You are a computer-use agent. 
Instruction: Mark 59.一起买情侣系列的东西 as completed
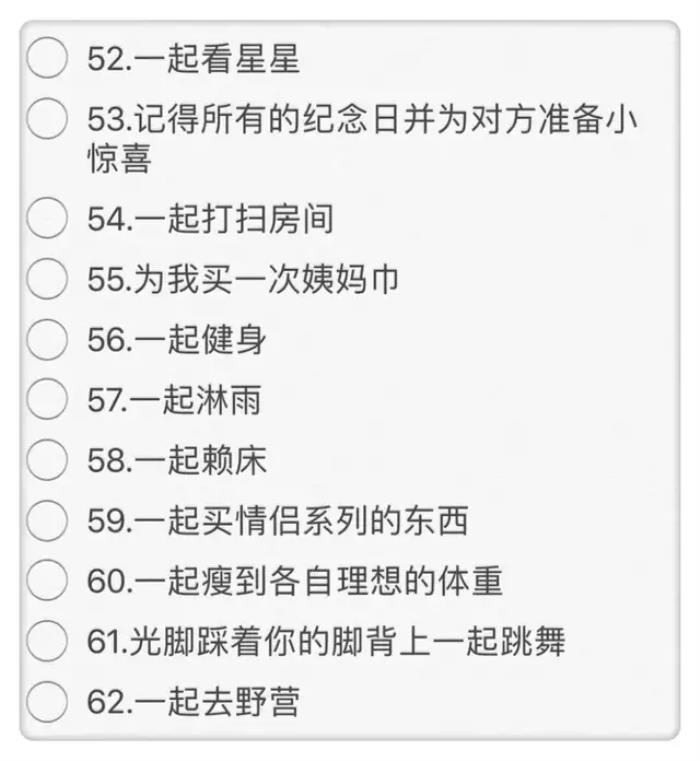tap(46, 520)
